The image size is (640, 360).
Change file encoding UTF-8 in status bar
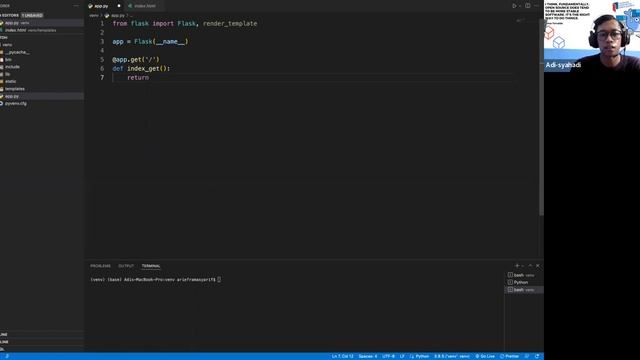click(x=389, y=356)
